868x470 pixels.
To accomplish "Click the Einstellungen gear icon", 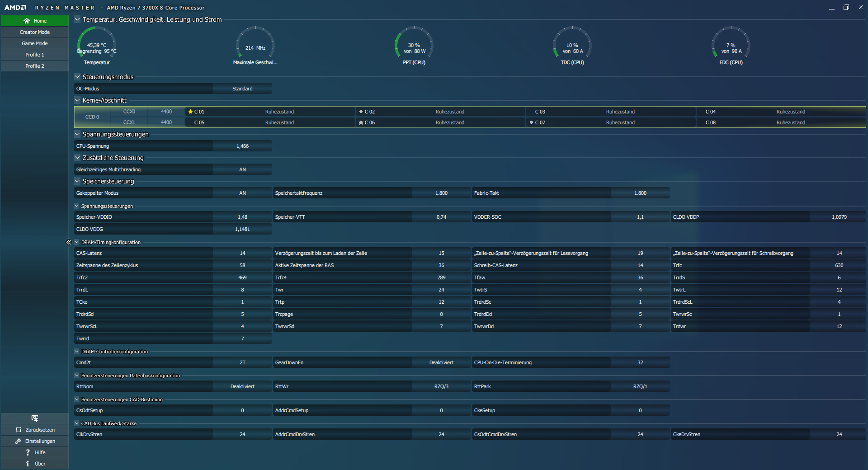I will (x=18, y=441).
